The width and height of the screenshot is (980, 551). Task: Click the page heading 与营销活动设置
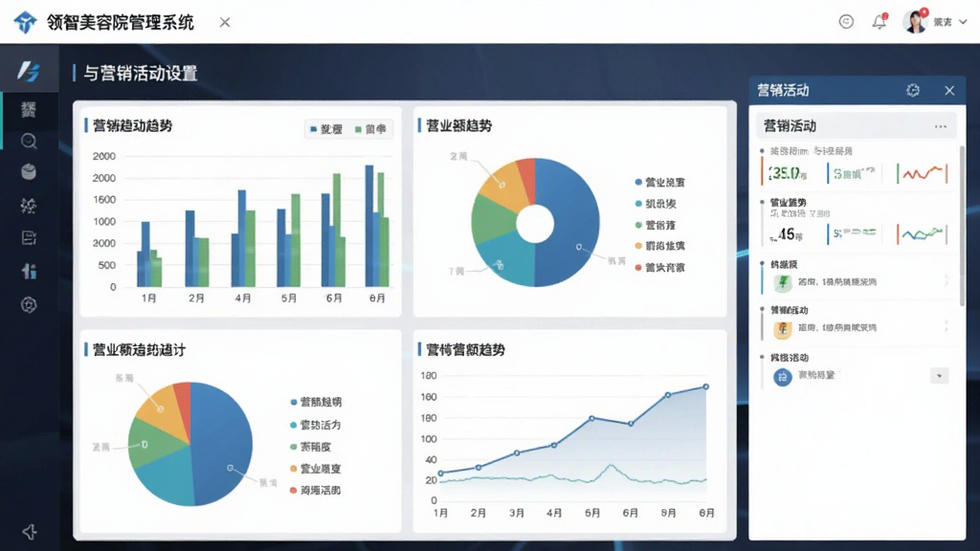click(141, 74)
